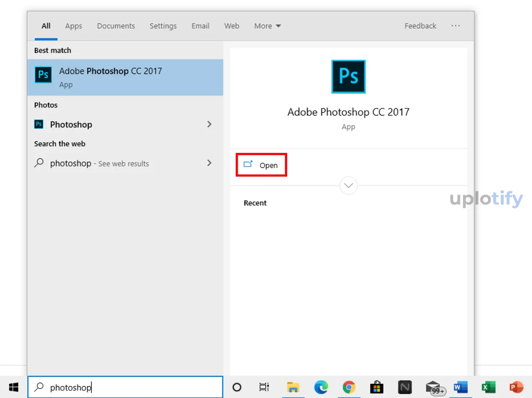Switch to the Email tab
This screenshot has width=532, height=398.
coord(200,26)
